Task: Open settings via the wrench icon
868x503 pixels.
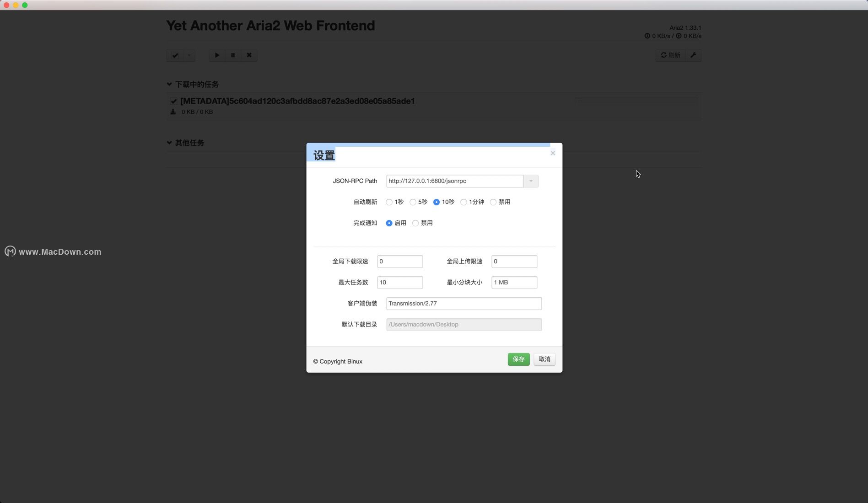Action: click(x=694, y=55)
